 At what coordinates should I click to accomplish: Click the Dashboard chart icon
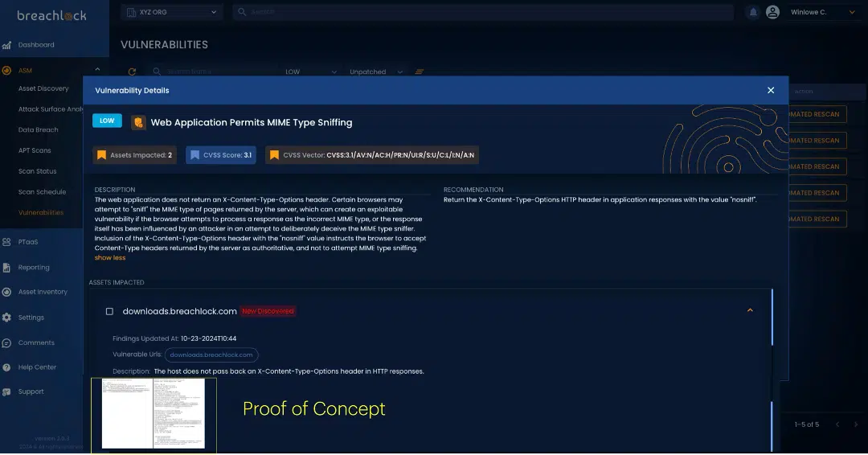pos(6,45)
